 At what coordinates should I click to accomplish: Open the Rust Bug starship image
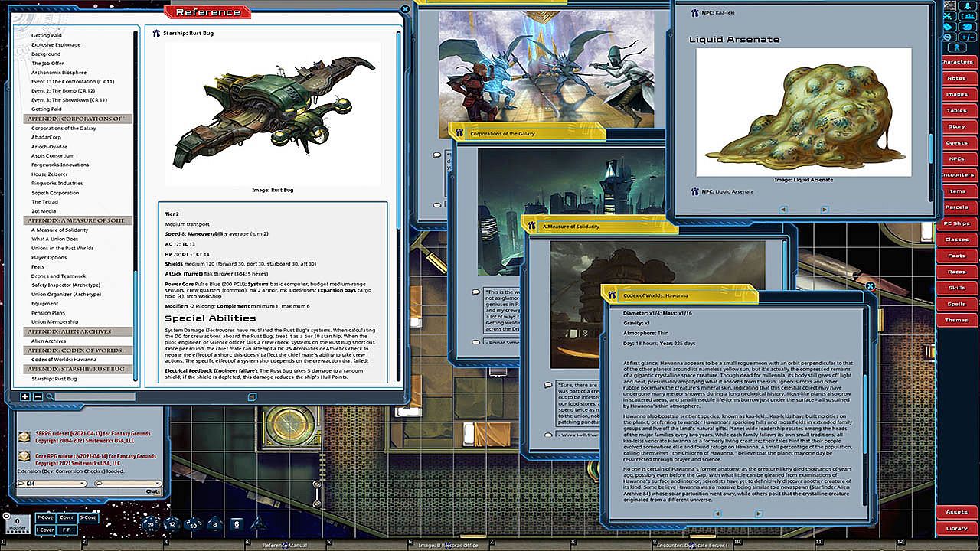tap(273, 113)
